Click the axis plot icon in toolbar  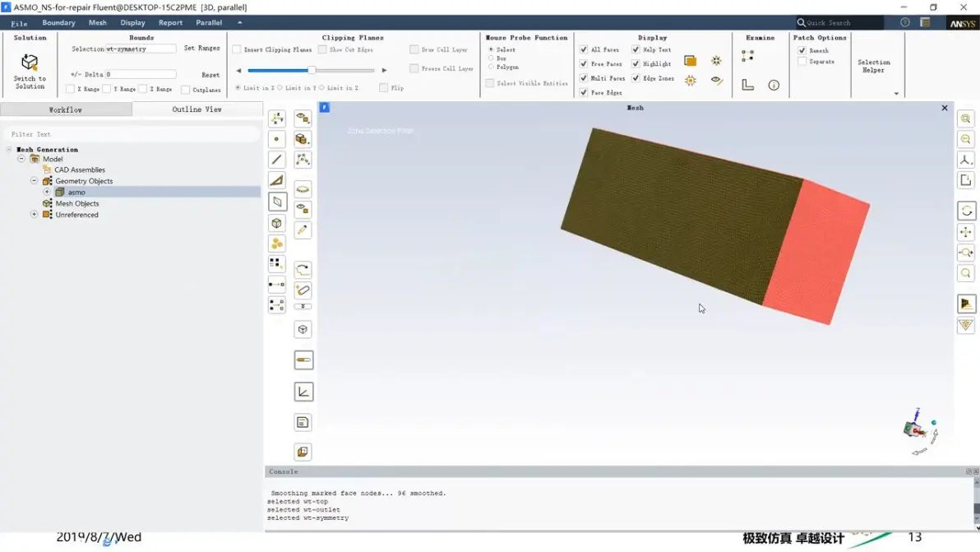point(303,392)
